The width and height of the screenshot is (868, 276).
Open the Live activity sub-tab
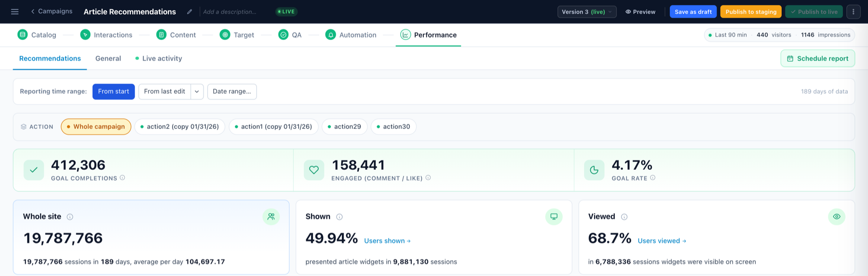159,58
